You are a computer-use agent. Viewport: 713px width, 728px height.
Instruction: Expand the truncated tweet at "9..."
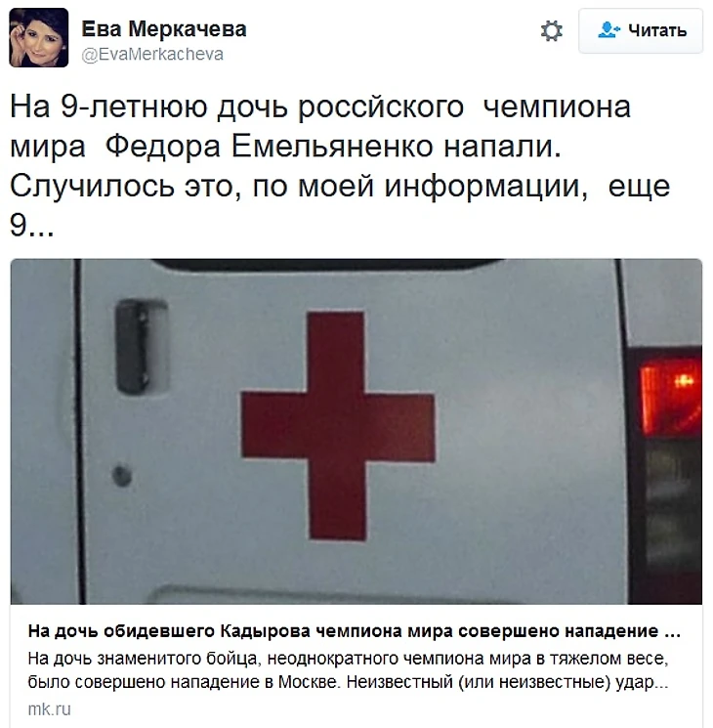31,226
